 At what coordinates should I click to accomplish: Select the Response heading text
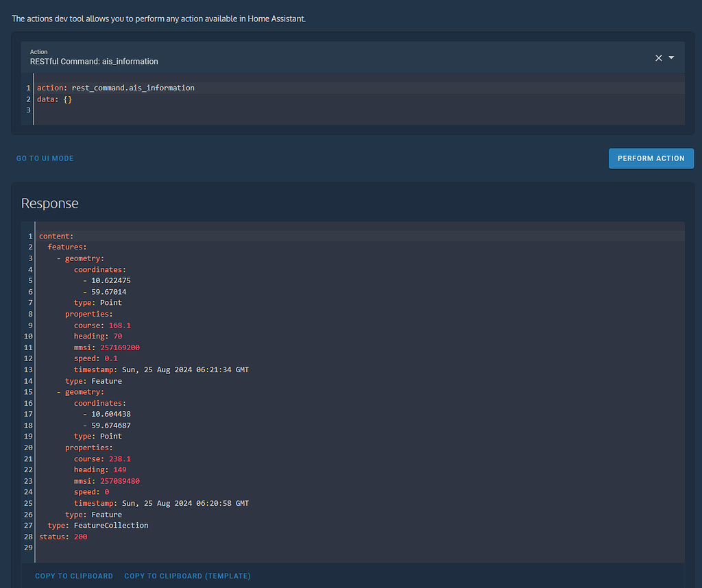pyautogui.click(x=49, y=203)
